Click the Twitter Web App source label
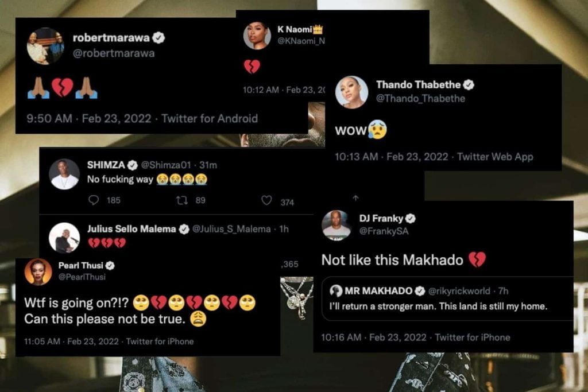The width and height of the screenshot is (588, 392). pos(495,157)
